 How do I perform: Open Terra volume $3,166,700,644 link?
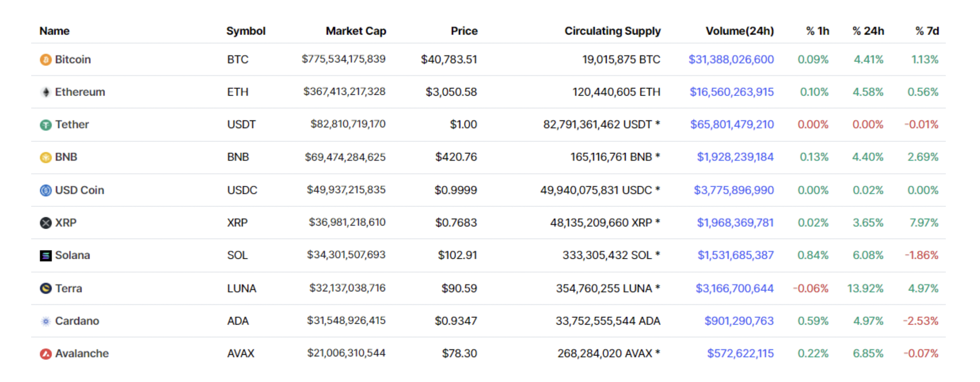click(734, 289)
